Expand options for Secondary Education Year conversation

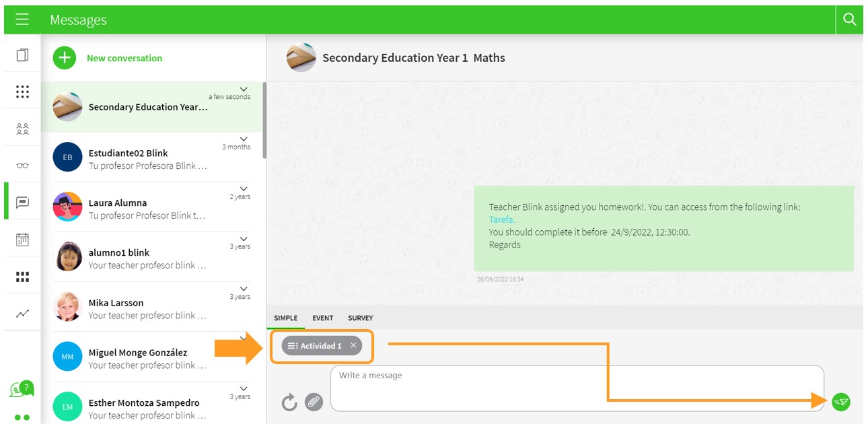[244, 89]
